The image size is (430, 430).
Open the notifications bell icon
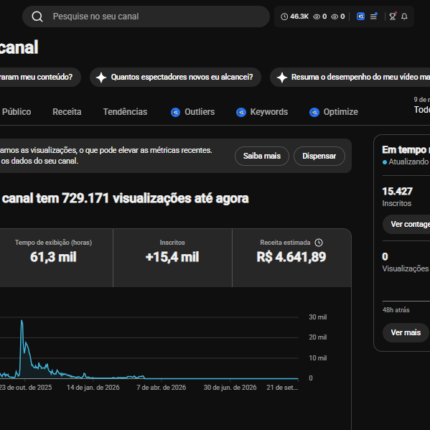coord(404,16)
